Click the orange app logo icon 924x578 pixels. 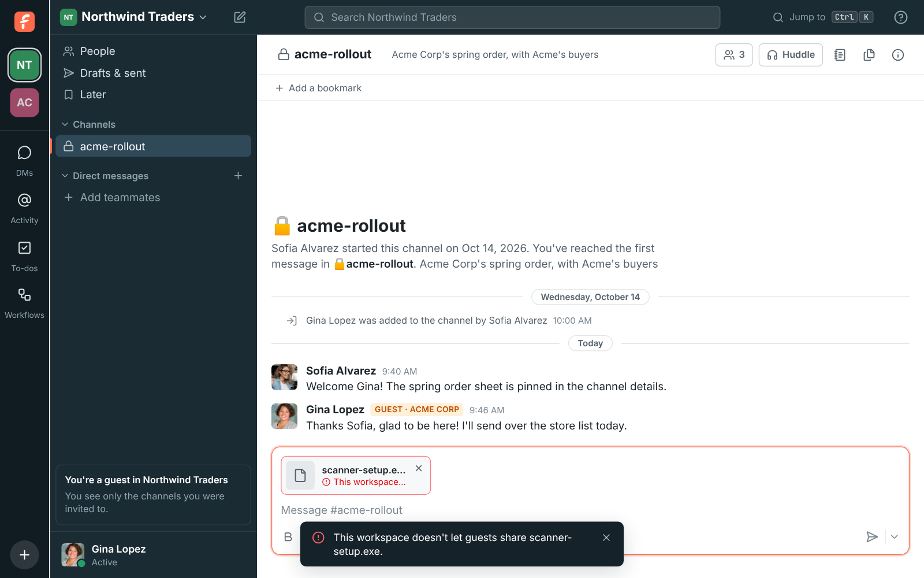[24, 21]
